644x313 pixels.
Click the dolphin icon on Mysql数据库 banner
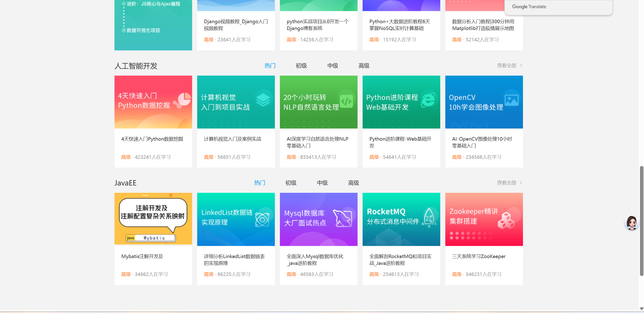coord(343,218)
